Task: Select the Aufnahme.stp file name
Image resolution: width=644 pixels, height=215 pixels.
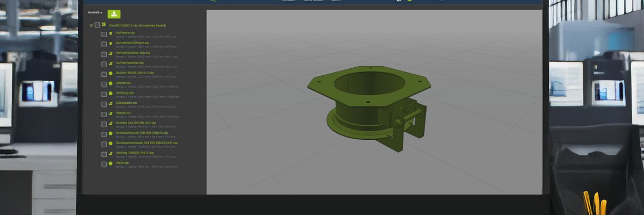Action: pos(126,33)
